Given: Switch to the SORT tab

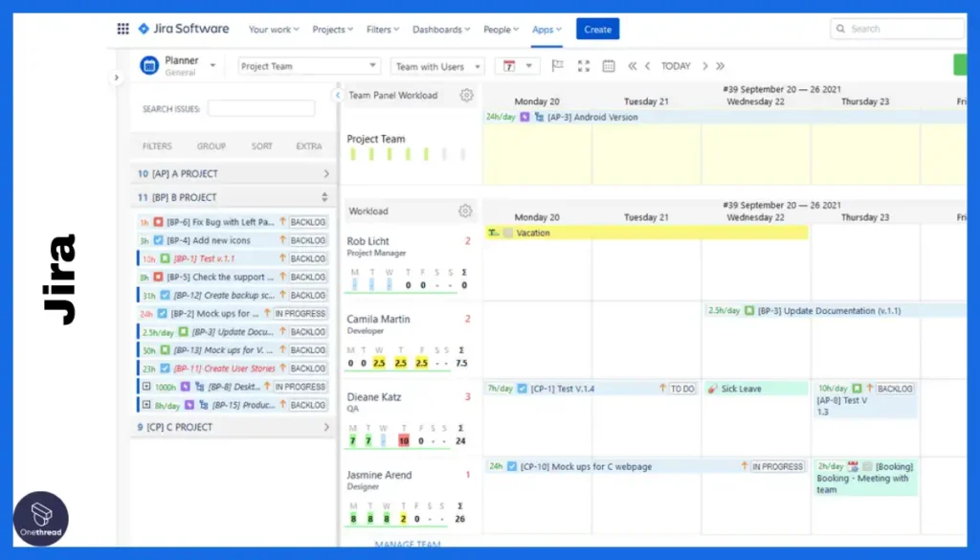Looking at the screenshot, I should (262, 146).
